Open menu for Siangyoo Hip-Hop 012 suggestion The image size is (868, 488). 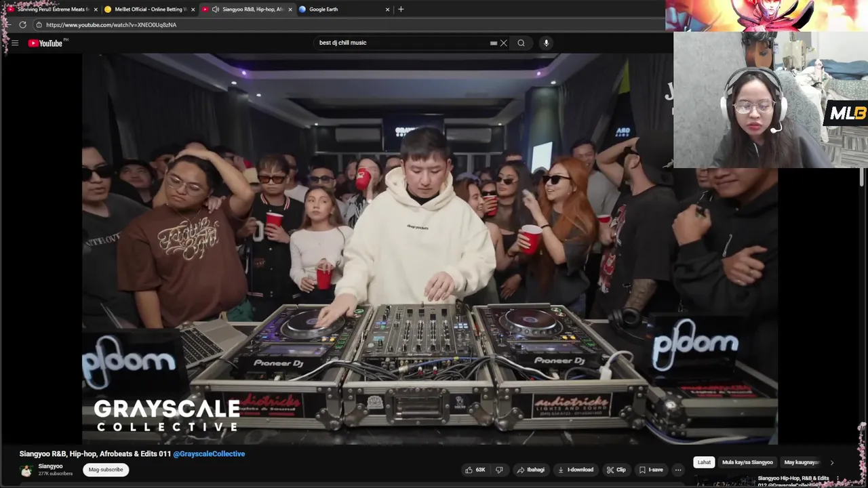838,479
